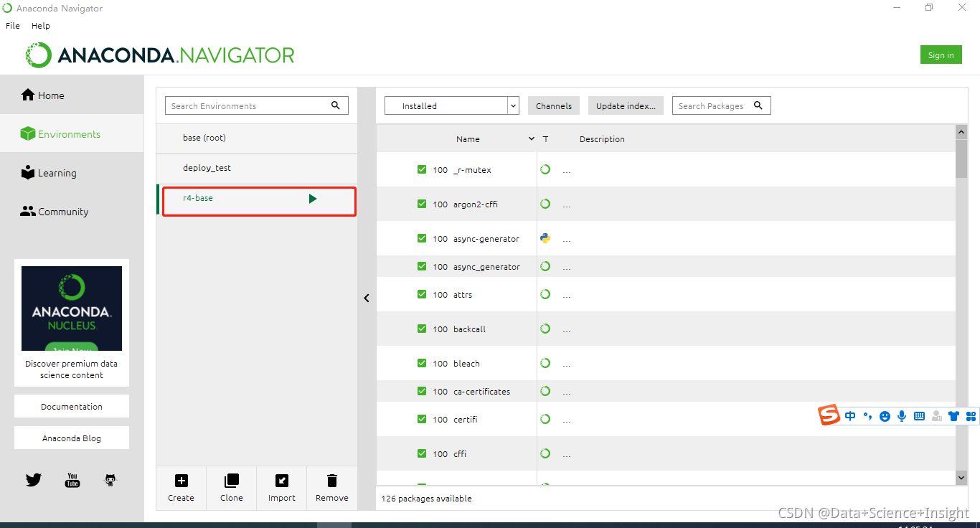Click the Remove trash icon

click(331, 480)
